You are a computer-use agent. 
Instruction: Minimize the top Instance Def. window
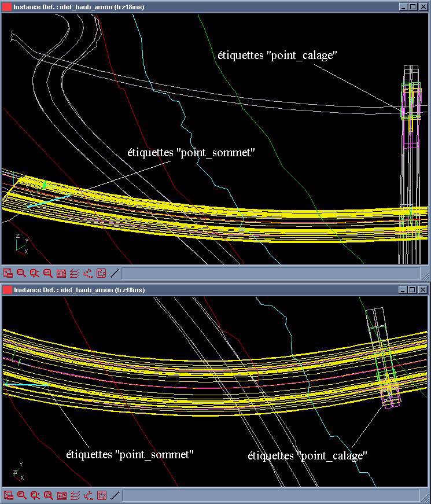(x=404, y=7)
